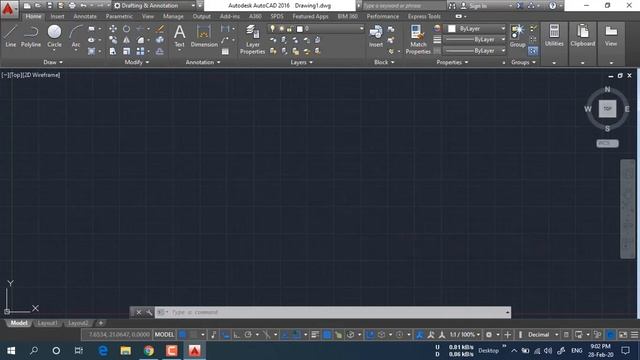The height and width of the screenshot is (360, 640).
Task: Switch to the Parametric ribbon tab
Action: click(119, 17)
